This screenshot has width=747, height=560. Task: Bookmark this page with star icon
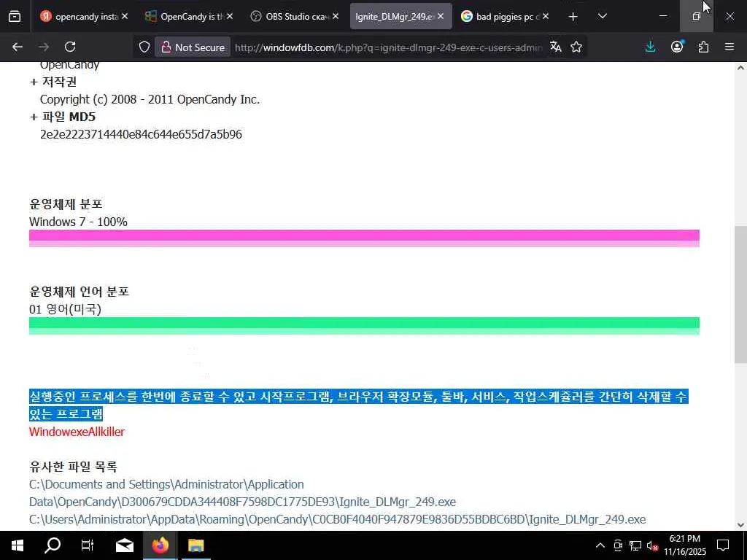(576, 47)
